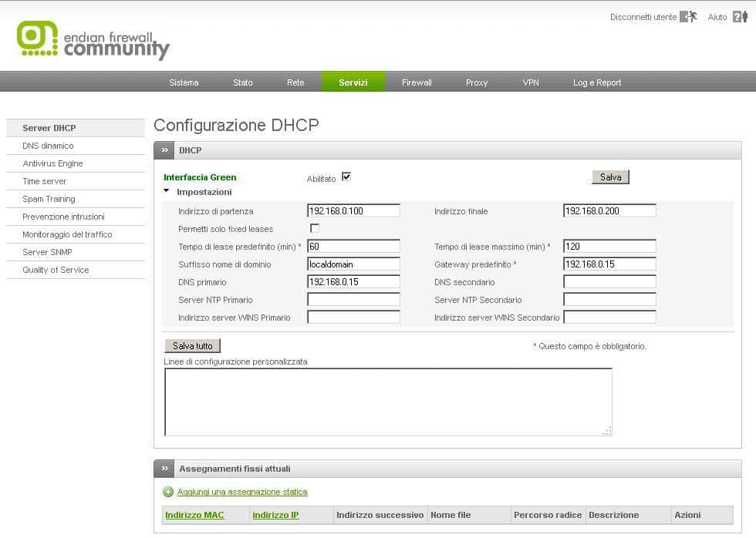Click the logout icon beside Disconnetti utente
This screenshot has width=756, height=538.
click(x=690, y=16)
